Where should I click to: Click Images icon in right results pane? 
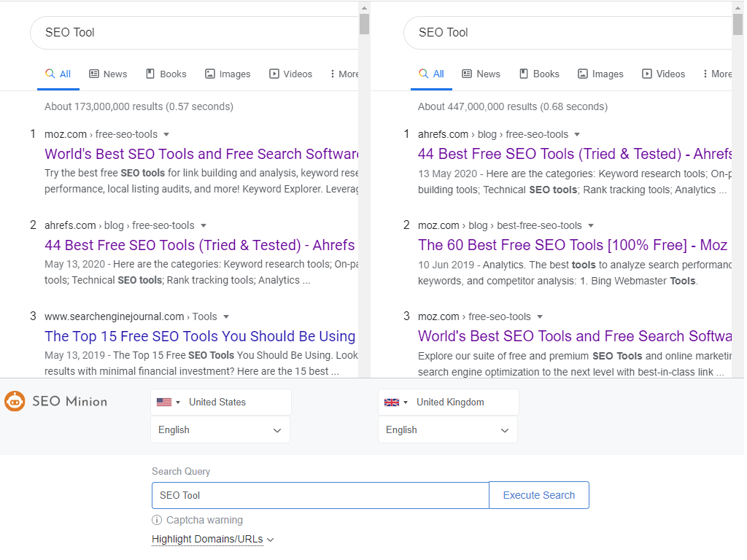(x=583, y=74)
